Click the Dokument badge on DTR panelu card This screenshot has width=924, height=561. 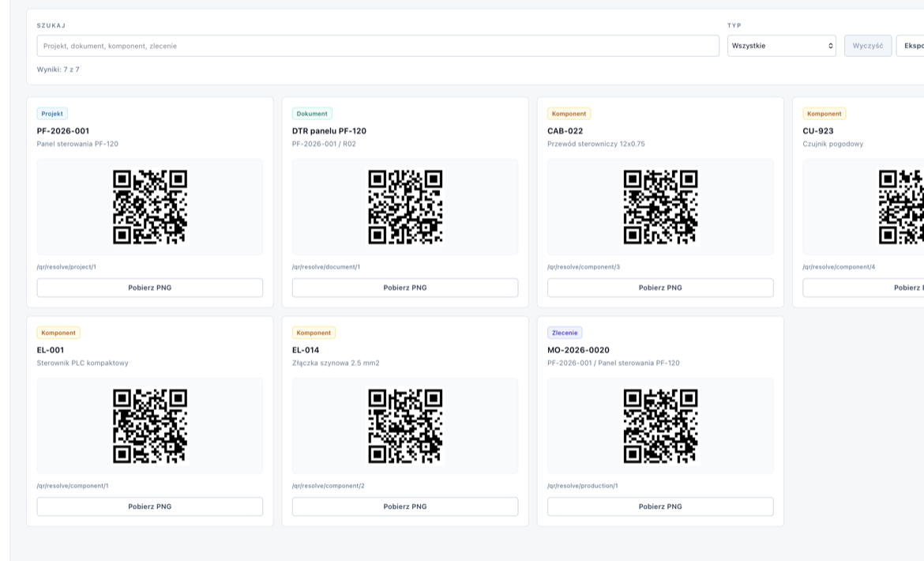312,114
